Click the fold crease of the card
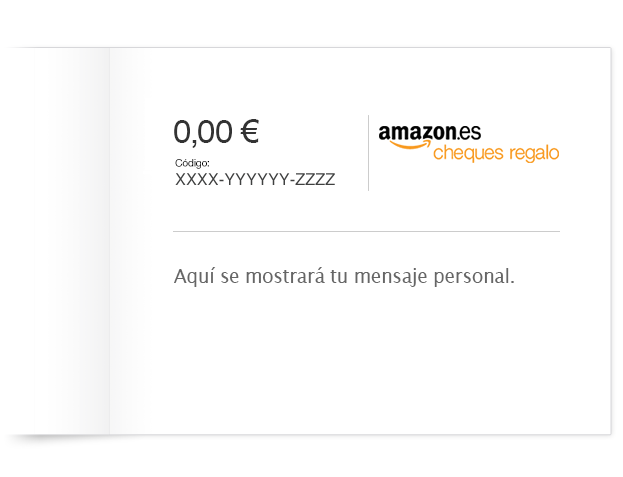Screen dimensions: 623x477 [110, 241]
